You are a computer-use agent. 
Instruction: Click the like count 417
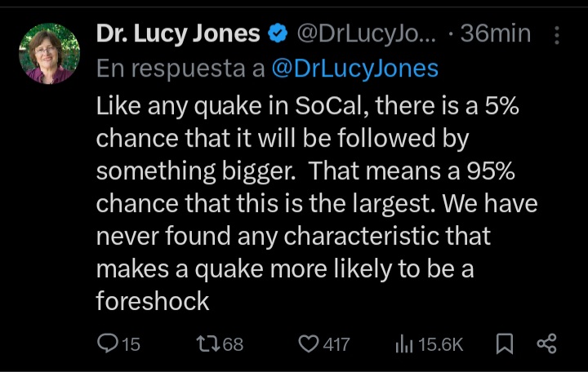coord(336,345)
